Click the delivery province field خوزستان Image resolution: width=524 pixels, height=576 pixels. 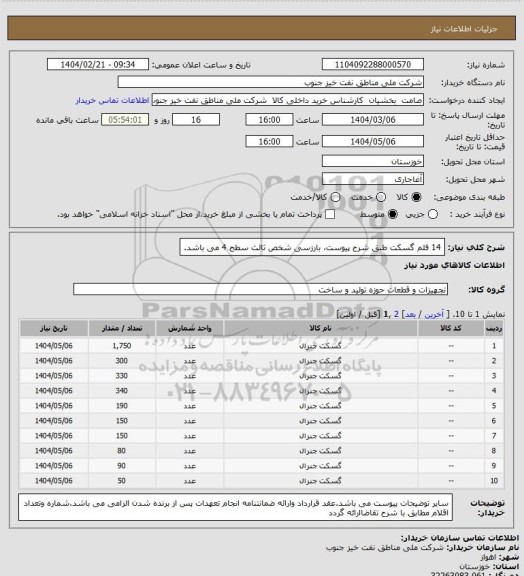pyautogui.click(x=373, y=161)
